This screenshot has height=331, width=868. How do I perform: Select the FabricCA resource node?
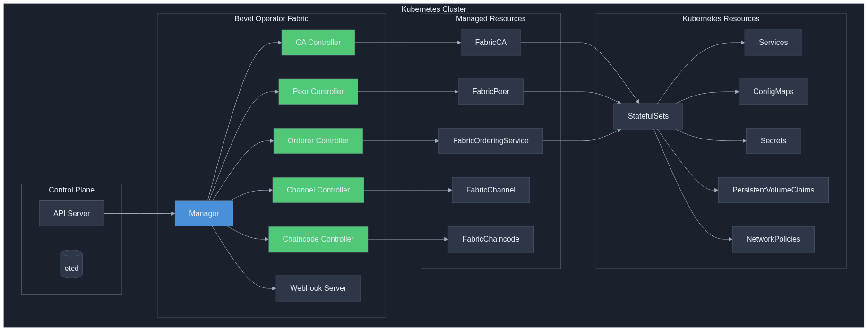490,43
